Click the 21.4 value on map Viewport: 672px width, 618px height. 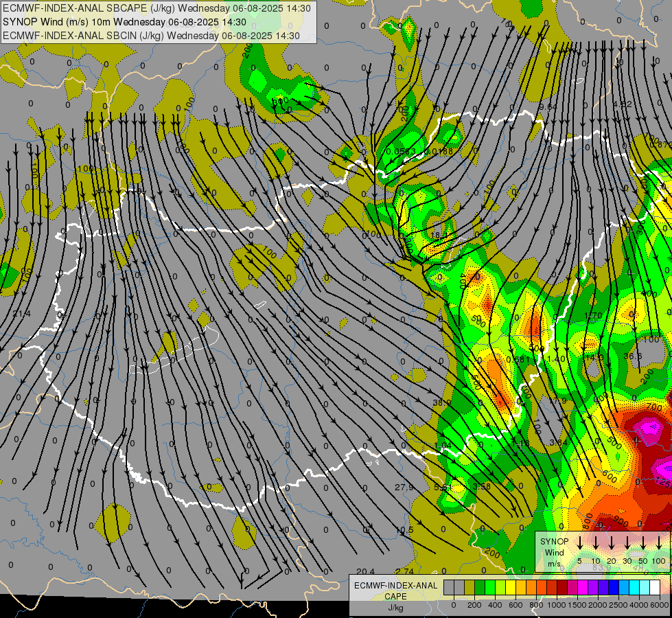(x=21, y=314)
